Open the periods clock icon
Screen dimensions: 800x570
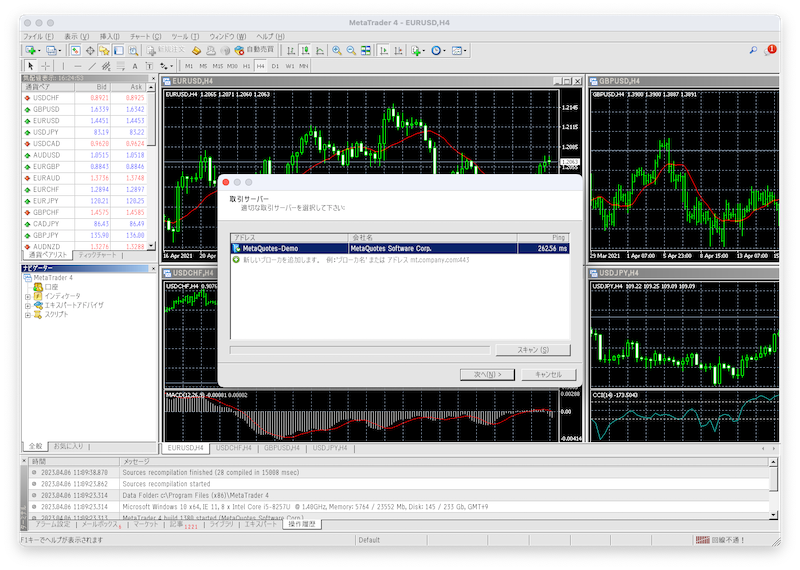point(438,50)
